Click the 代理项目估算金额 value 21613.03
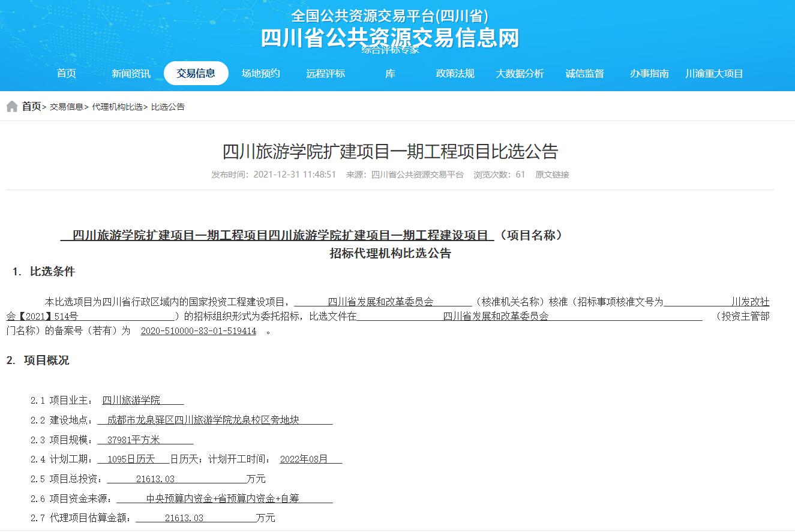Screen dimensions: 795x532 point(184,518)
